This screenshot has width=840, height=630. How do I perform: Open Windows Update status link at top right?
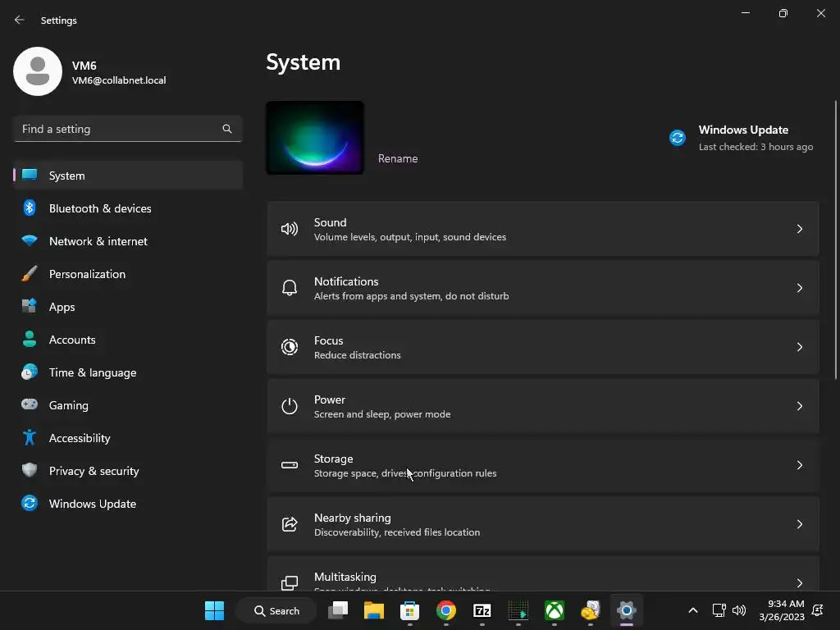coord(742,138)
